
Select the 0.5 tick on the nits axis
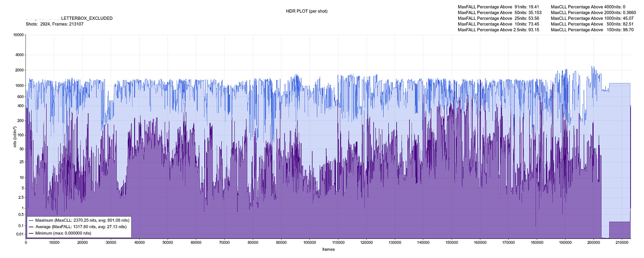(x=21, y=215)
